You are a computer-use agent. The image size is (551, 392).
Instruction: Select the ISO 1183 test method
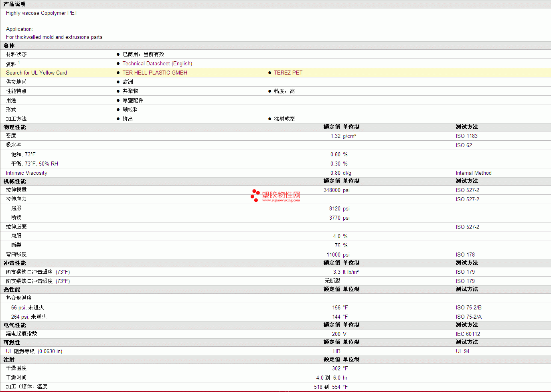click(x=466, y=136)
